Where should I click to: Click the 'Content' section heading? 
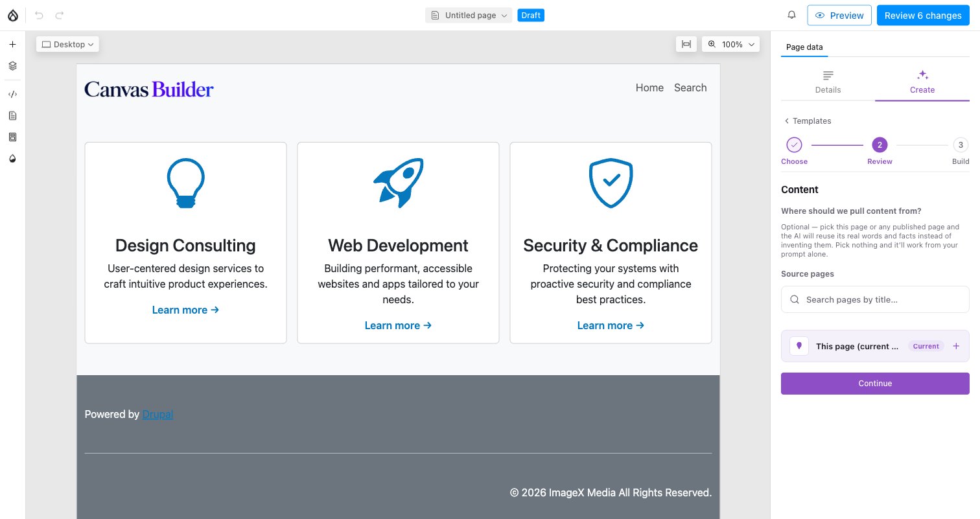800,190
